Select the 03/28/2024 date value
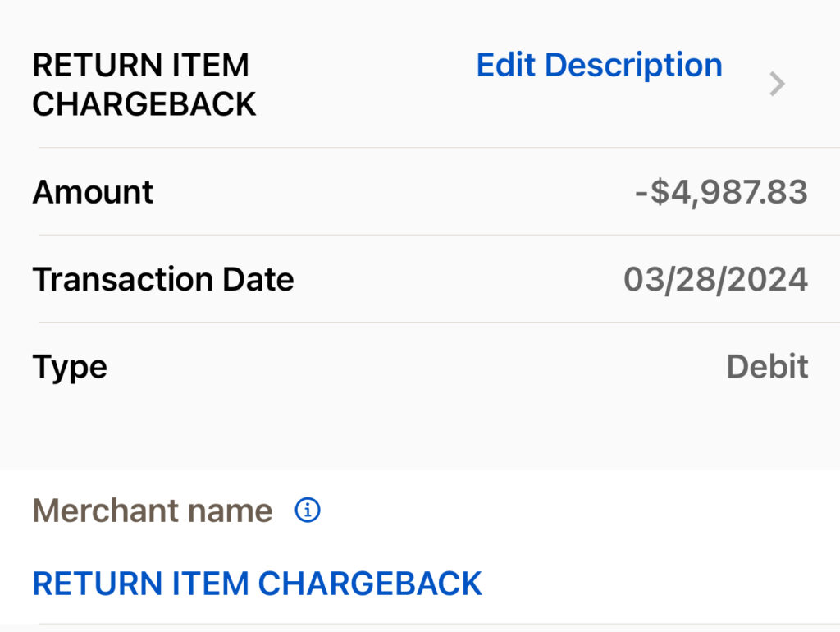The width and height of the screenshot is (840, 632). point(715,279)
